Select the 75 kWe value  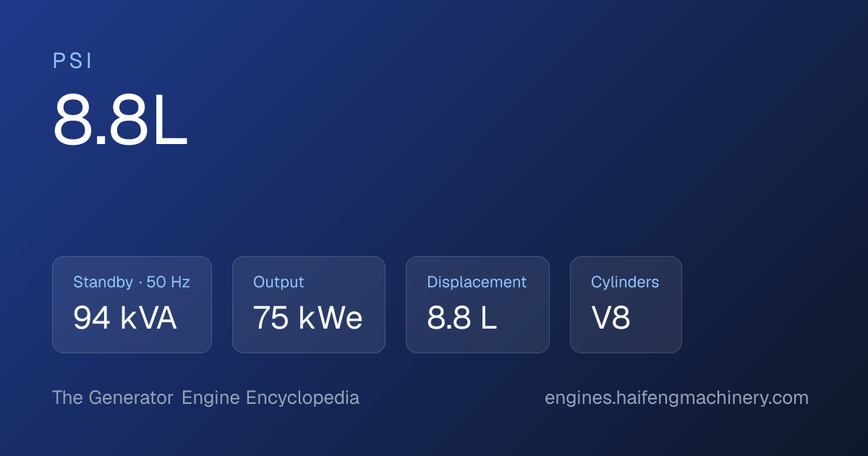coord(308,318)
